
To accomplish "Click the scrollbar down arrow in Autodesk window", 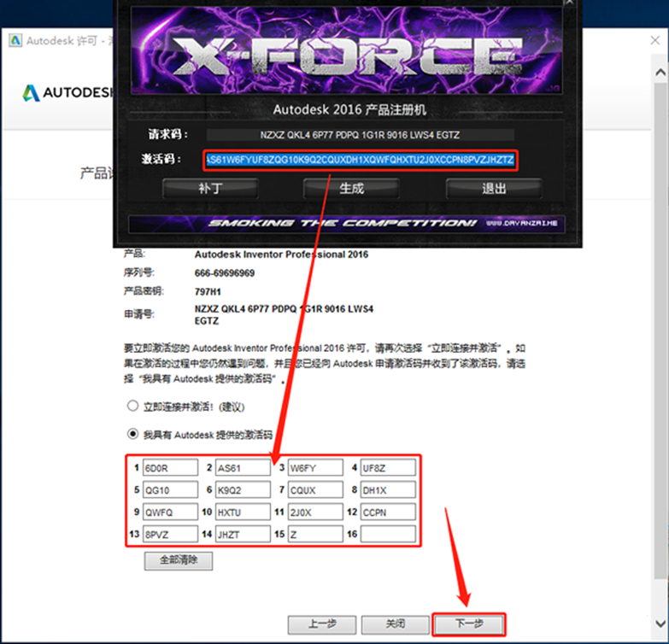I will coord(660,624).
